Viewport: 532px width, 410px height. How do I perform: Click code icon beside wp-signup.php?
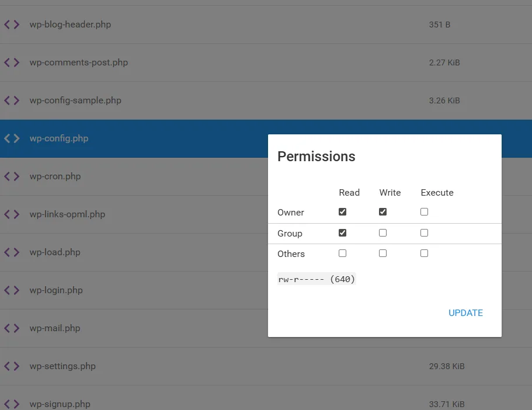click(x=12, y=404)
